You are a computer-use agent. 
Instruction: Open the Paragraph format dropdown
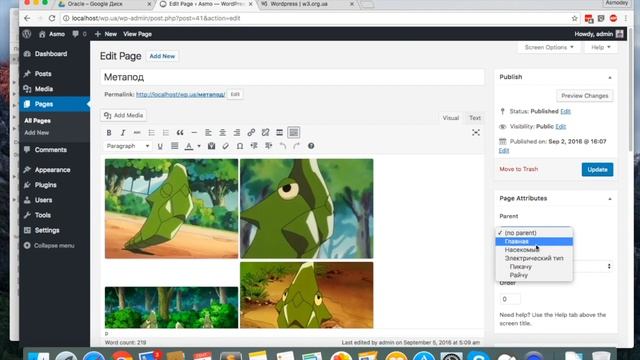coord(128,146)
